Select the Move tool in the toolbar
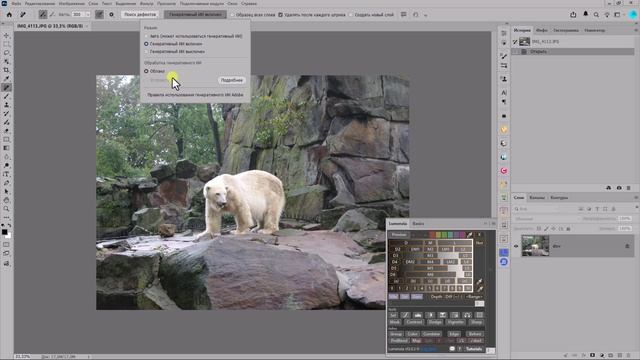Image resolution: width=640 pixels, height=360 pixels. coord(6,36)
